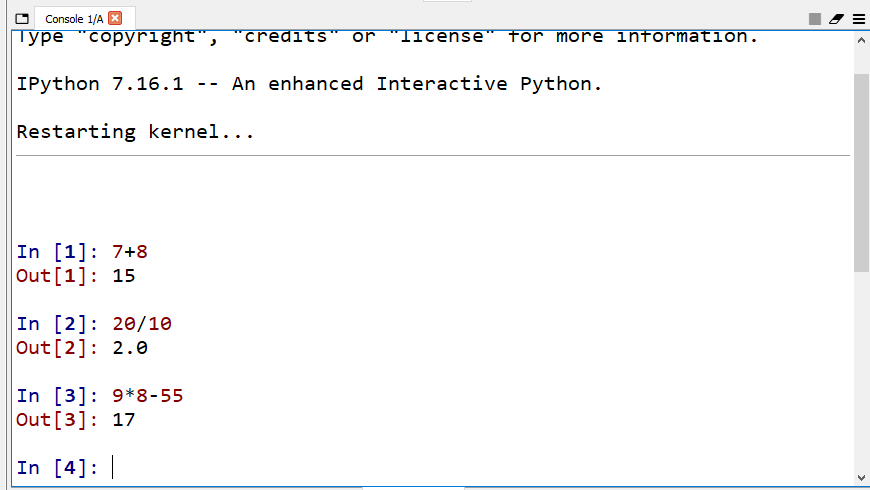Click the 7+8 expression
The image size is (870, 490).
point(130,252)
